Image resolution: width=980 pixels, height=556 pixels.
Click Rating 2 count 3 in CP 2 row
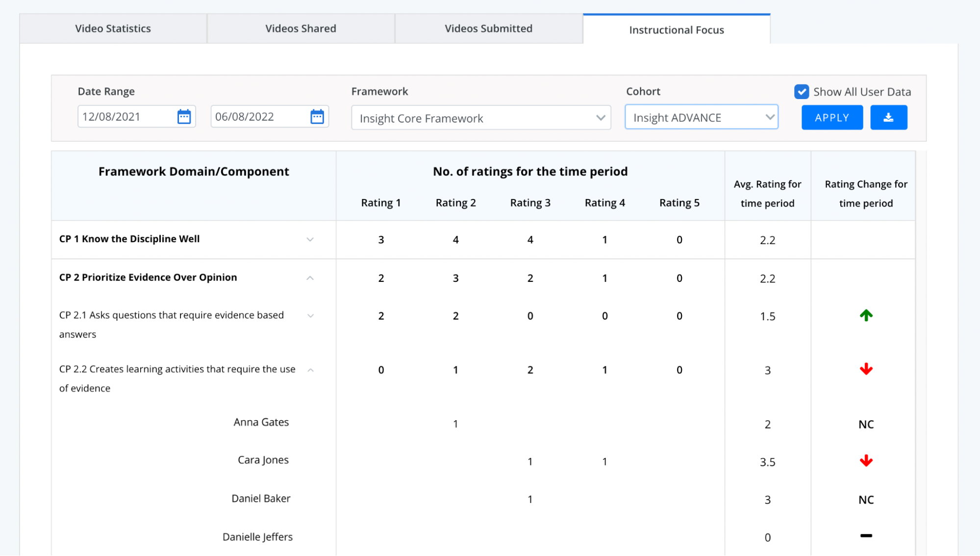click(x=455, y=278)
